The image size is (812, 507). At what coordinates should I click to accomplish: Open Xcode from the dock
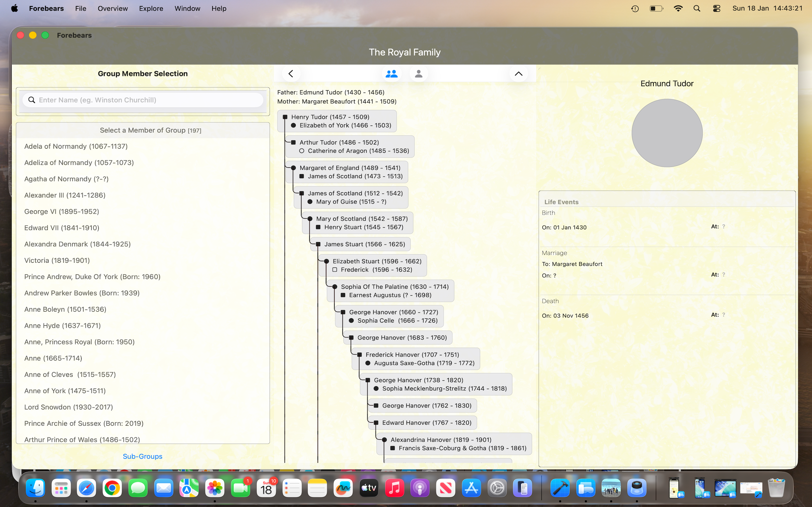pos(560,488)
